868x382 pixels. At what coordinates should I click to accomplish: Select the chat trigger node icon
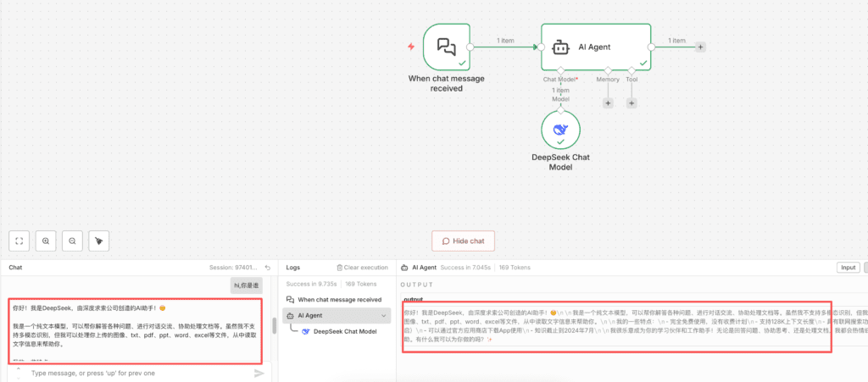click(446, 47)
